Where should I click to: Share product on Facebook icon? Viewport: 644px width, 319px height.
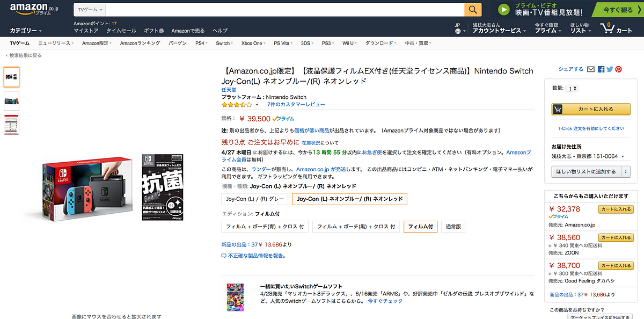[x=601, y=69]
